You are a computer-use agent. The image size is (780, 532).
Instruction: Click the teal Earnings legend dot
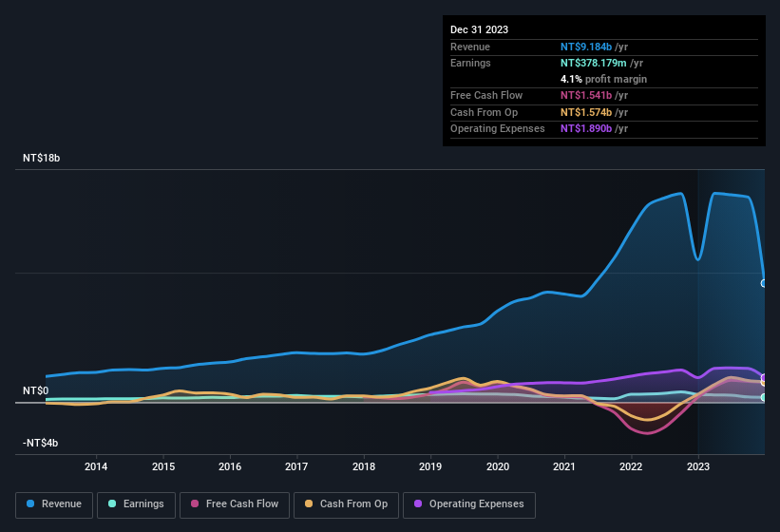coord(113,503)
